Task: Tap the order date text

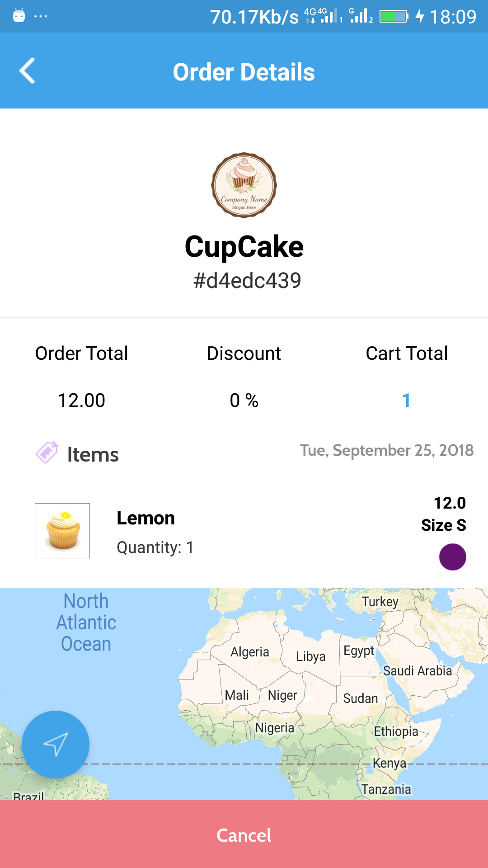Action: click(x=387, y=450)
